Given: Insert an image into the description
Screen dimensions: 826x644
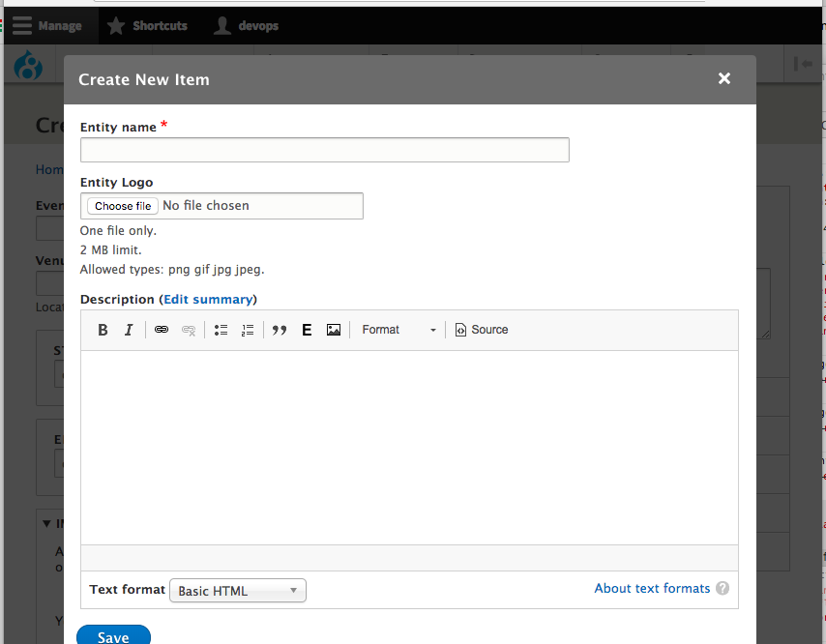Looking at the screenshot, I should [x=333, y=330].
